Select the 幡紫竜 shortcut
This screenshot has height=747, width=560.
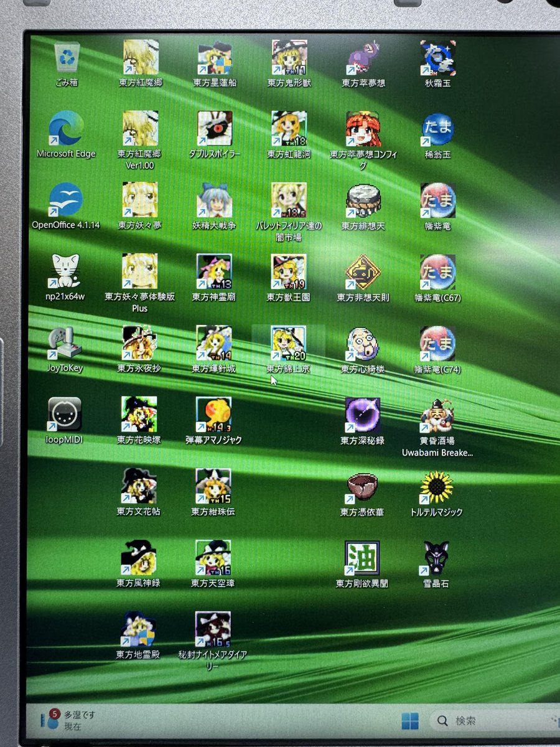[437, 200]
